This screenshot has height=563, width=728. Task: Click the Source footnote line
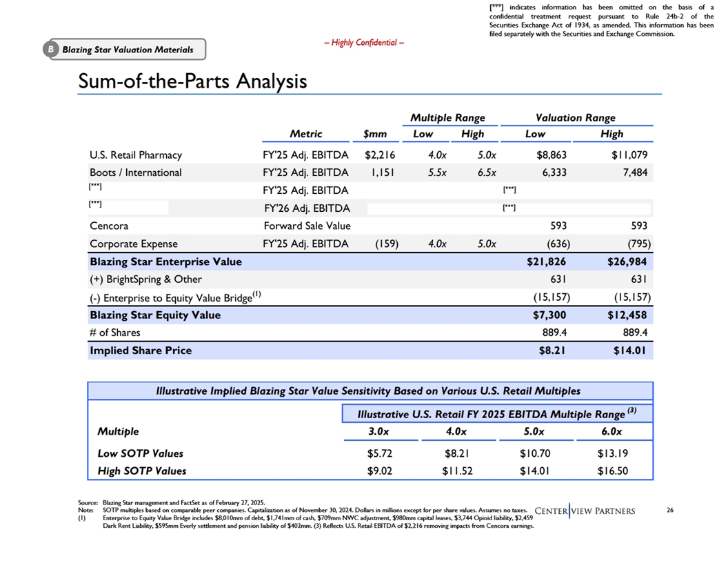click(x=172, y=503)
